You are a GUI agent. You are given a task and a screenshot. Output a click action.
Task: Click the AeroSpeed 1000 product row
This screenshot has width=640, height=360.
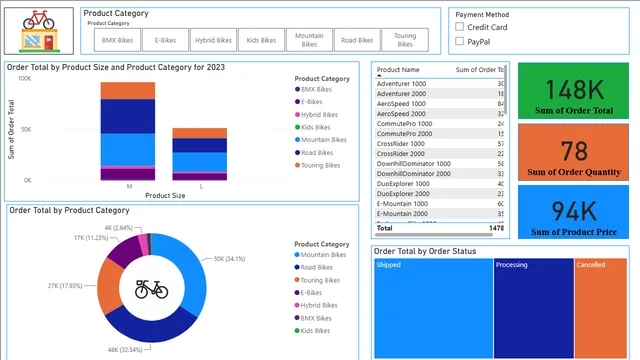[440, 104]
